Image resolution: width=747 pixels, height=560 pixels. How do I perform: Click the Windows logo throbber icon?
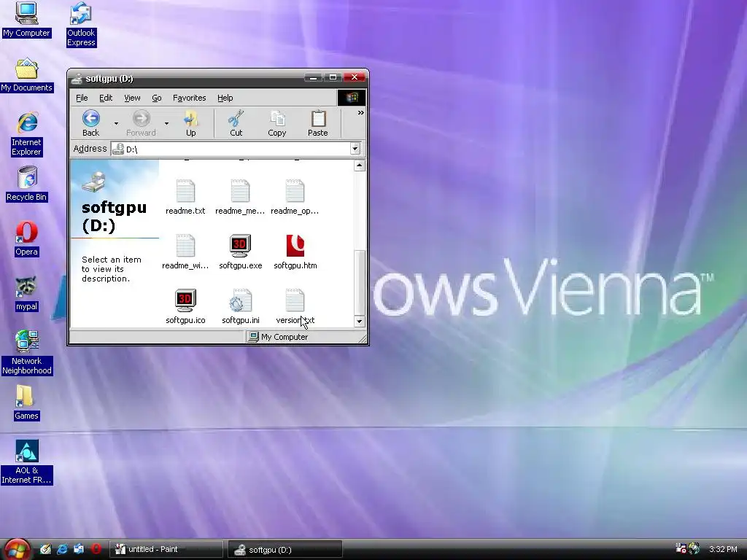(352, 98)
